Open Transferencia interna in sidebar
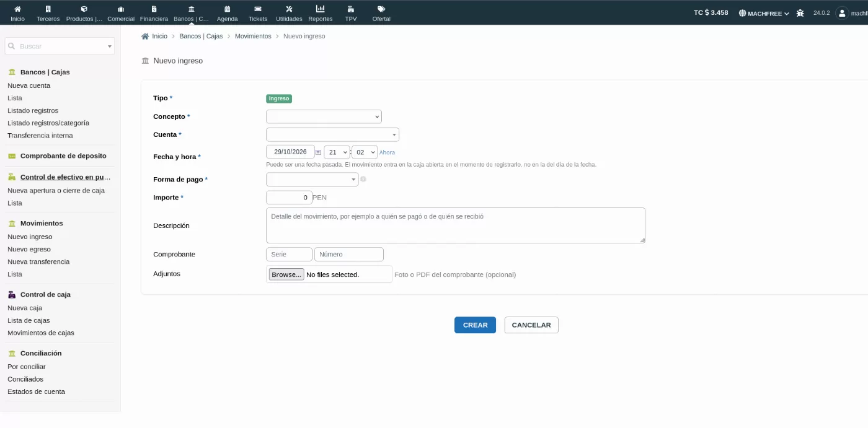868x428 pixels. 40,135
